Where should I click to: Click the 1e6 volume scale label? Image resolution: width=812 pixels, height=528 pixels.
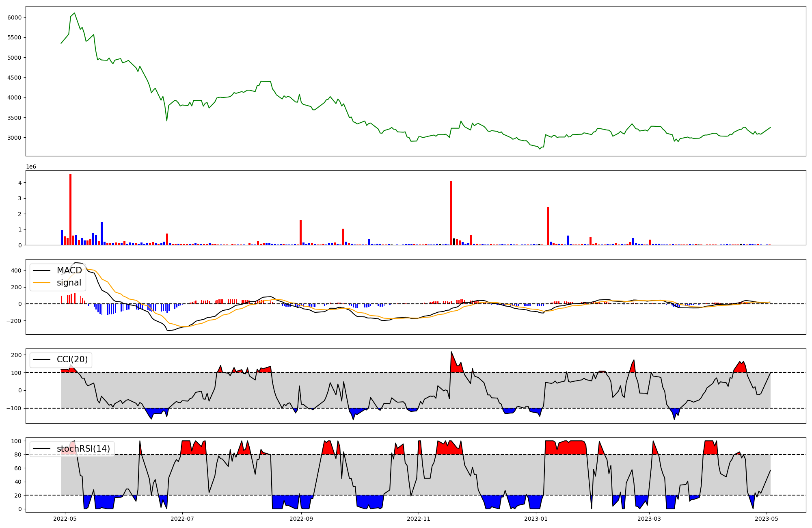click(x=31, y=167)
